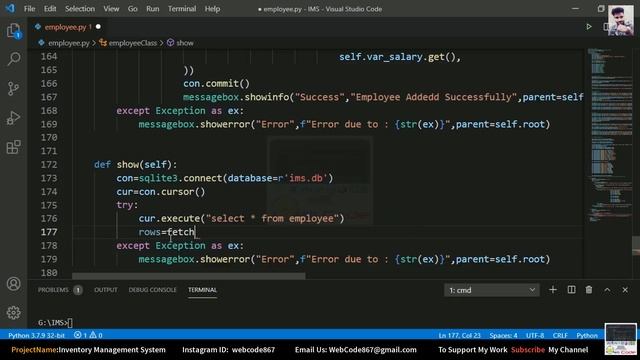Open the Go menu
Image resolution: width=640 pixels, height=360 pixels.
pyautogui.click(x=133, y=9)
